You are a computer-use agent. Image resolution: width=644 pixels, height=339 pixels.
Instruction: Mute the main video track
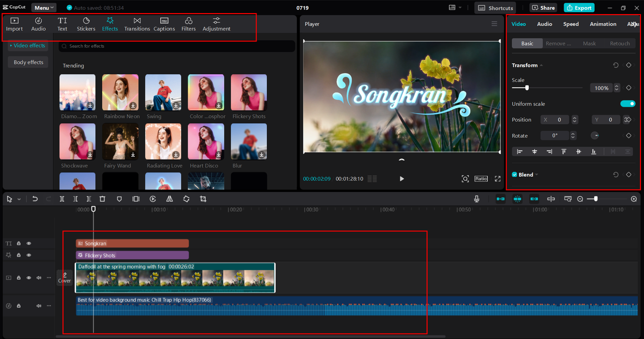tap(39, 278)
